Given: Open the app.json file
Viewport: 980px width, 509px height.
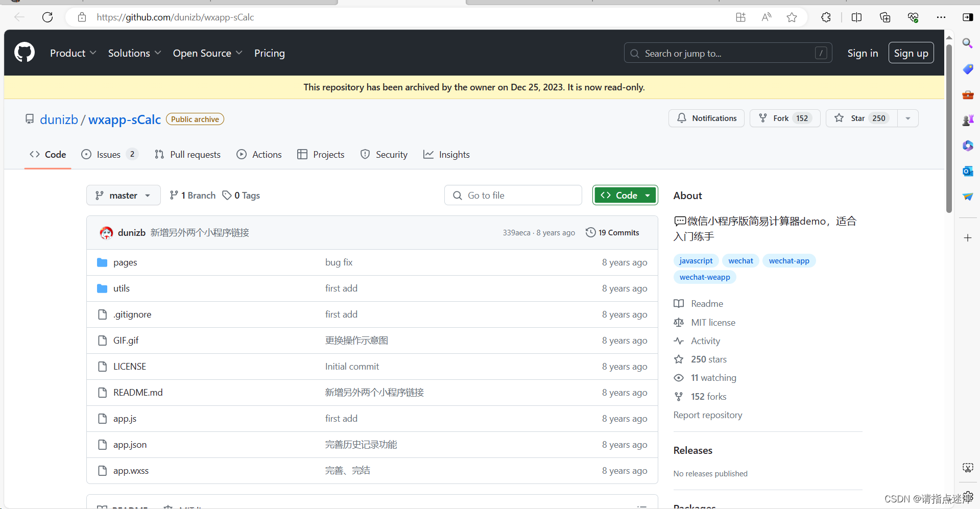Looking at the screenshot, I should [130, 445].
